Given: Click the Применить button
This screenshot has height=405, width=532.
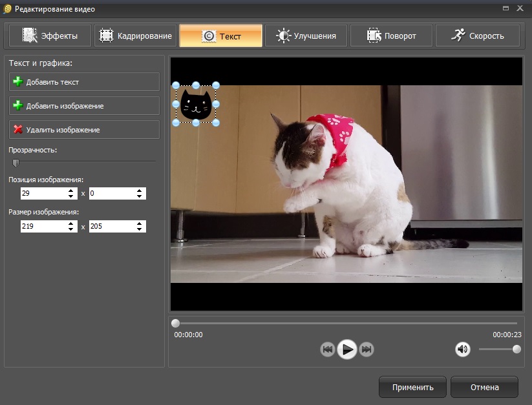Looking at the screenshot, I should [x=412, y=387].
